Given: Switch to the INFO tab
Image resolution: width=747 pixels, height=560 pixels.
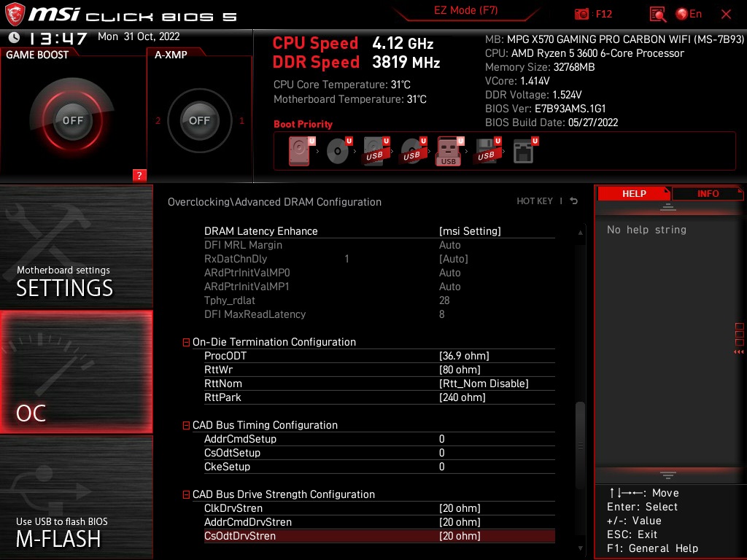Looking at the screenshot, I should click(x=708, y=194).
